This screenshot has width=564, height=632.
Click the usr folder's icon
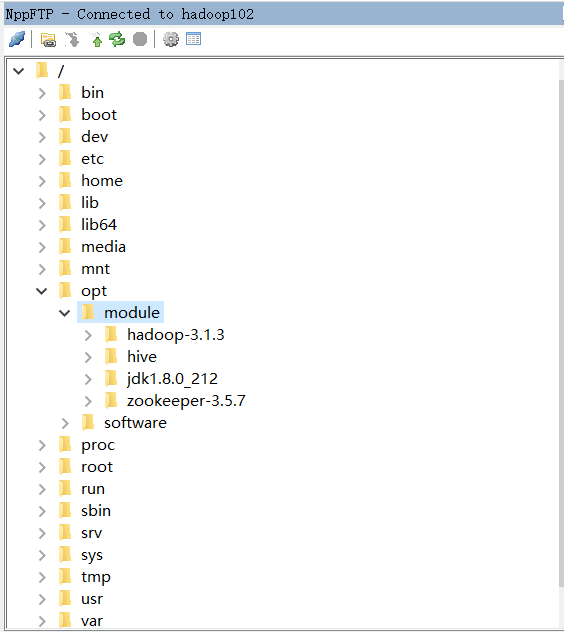65,599
